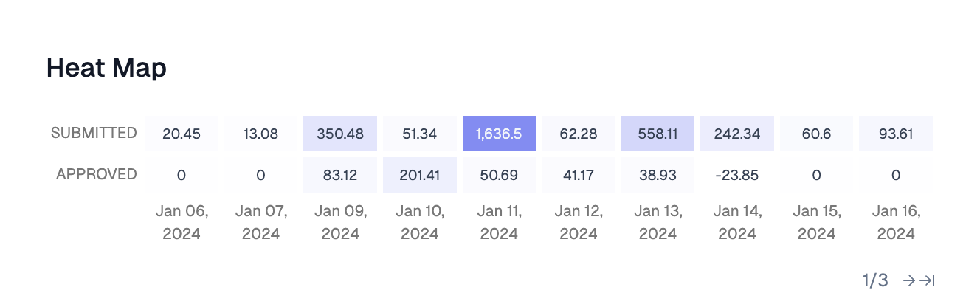This screenshot has height=307, width=980.
Task: Select the 50.69 approved cell
Action: tap(500, 175)
